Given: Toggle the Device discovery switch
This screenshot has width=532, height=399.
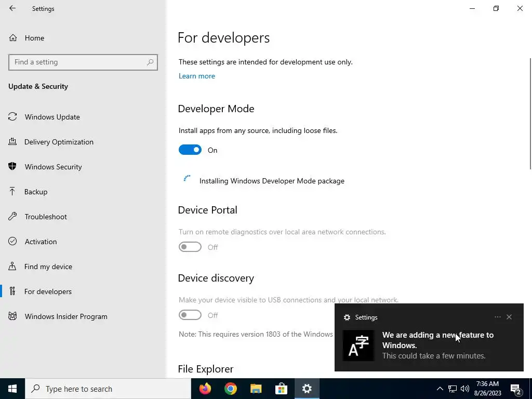Looking at the screenshot, I should click(190, 315).
